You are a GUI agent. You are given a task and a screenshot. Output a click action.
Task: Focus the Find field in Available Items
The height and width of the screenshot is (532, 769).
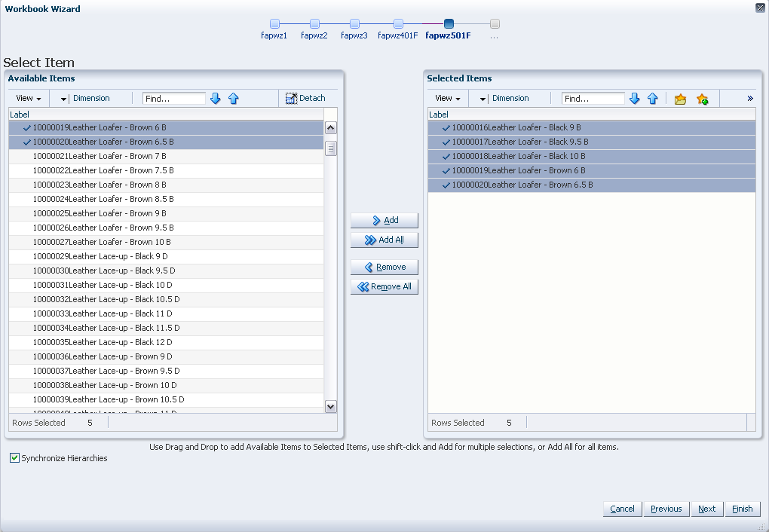pyautogui.click(x=174, y=99)
